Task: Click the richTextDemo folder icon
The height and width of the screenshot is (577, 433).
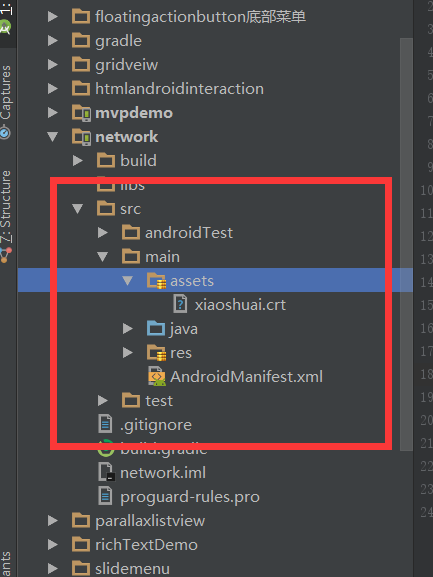Action: click(81, 545)
